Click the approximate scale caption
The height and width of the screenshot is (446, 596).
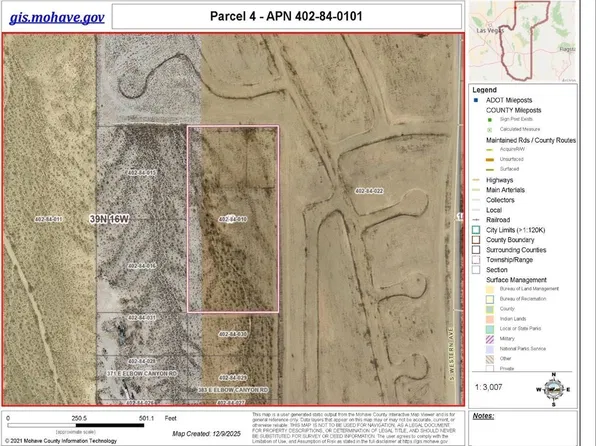76,432
